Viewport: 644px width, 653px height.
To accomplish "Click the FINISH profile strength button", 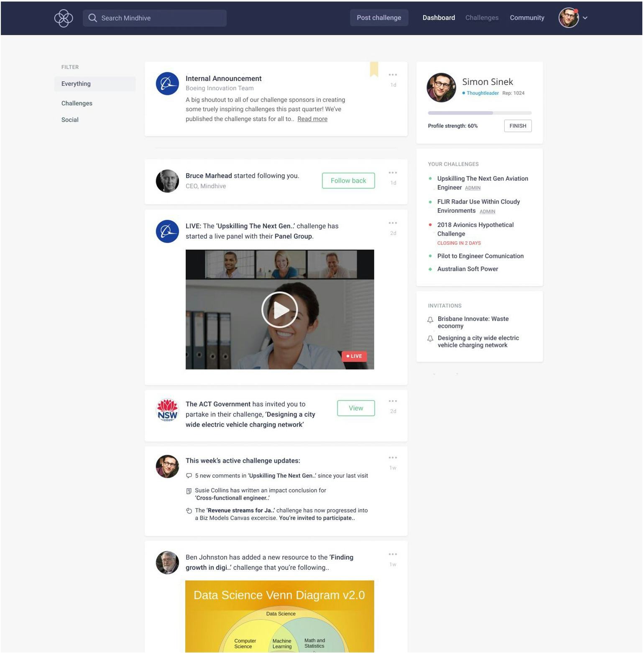I will [x=518, y=125].
